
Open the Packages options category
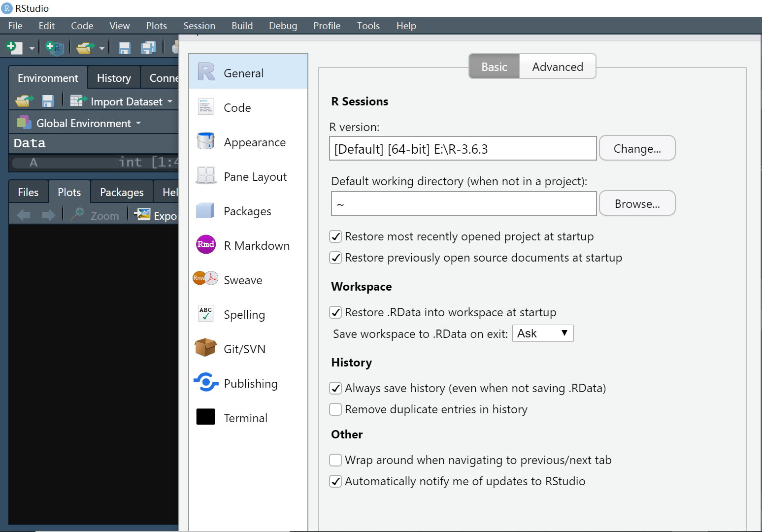pyautogui.click(x=248, y=211)
